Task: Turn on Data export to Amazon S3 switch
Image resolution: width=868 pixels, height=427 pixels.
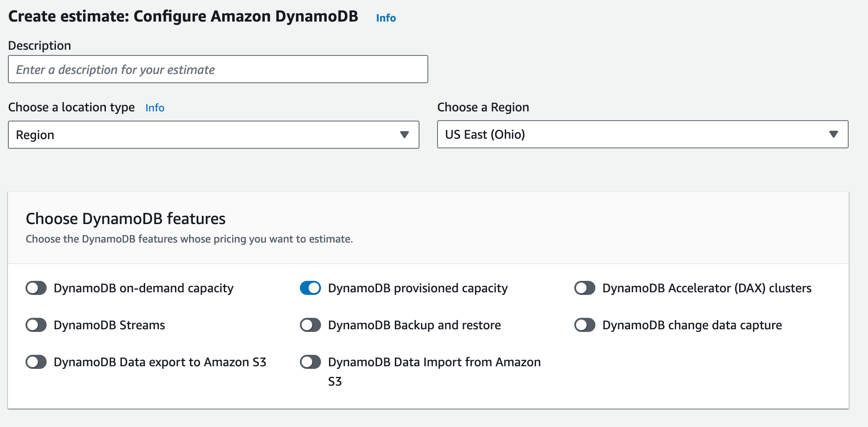Action: coord(36,362)
